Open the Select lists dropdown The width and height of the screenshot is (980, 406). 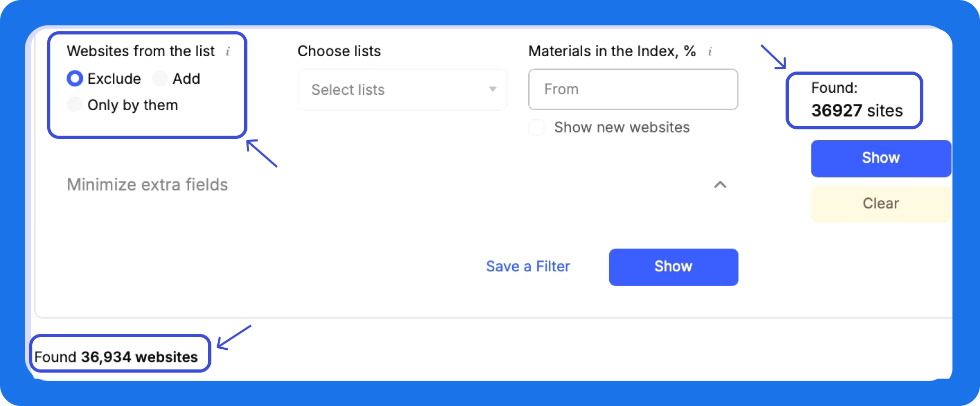tap(402, 90)
